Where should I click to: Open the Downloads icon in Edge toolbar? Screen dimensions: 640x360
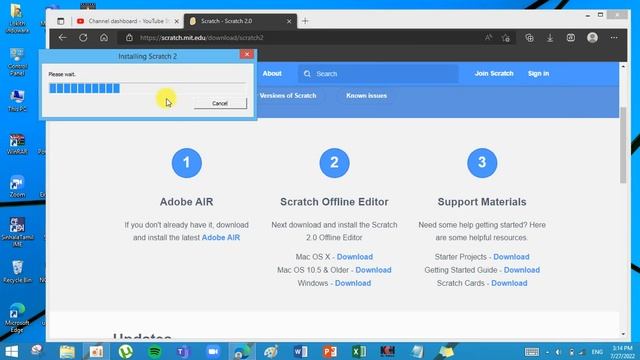click(x=550, y=38)
